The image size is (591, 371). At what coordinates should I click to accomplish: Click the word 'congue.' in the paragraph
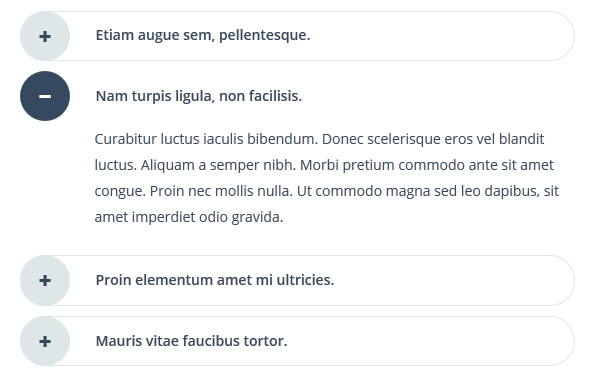point(120,192)
